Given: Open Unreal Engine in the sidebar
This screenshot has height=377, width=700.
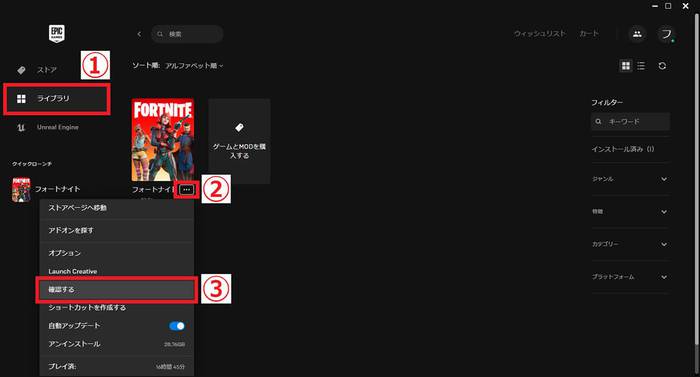Looking at the screenshot, I should (58, 127).
